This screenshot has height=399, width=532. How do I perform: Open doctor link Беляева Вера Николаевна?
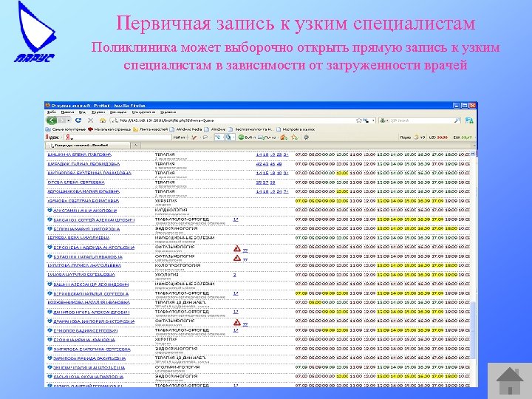pyautogui.click(x=78, y=238)
